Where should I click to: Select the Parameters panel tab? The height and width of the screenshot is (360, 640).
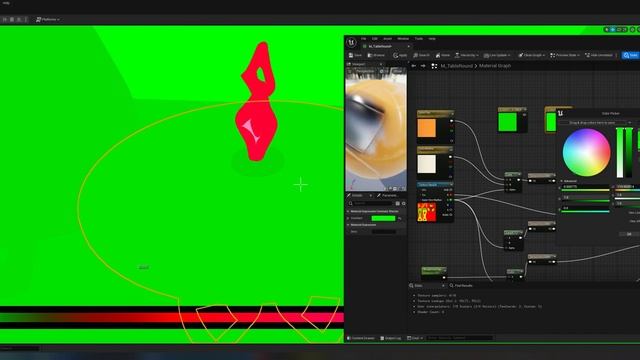click(387, 196)
